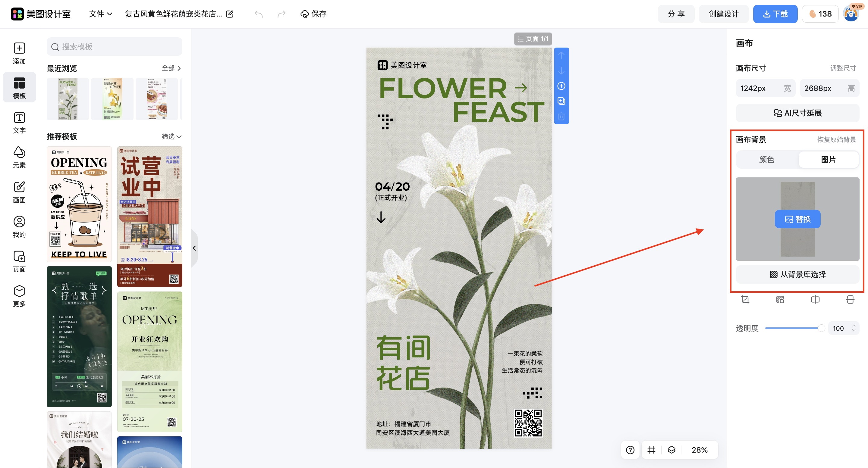This screenshot has height=468, width=868.
Task: Click the 下载 download button
Action: click(775, 14)
